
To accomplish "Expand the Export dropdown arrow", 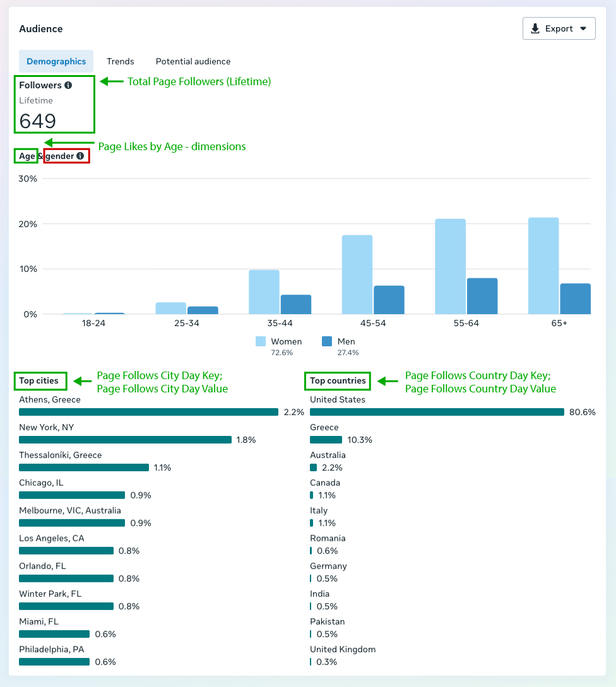I will tap(583, 28).
